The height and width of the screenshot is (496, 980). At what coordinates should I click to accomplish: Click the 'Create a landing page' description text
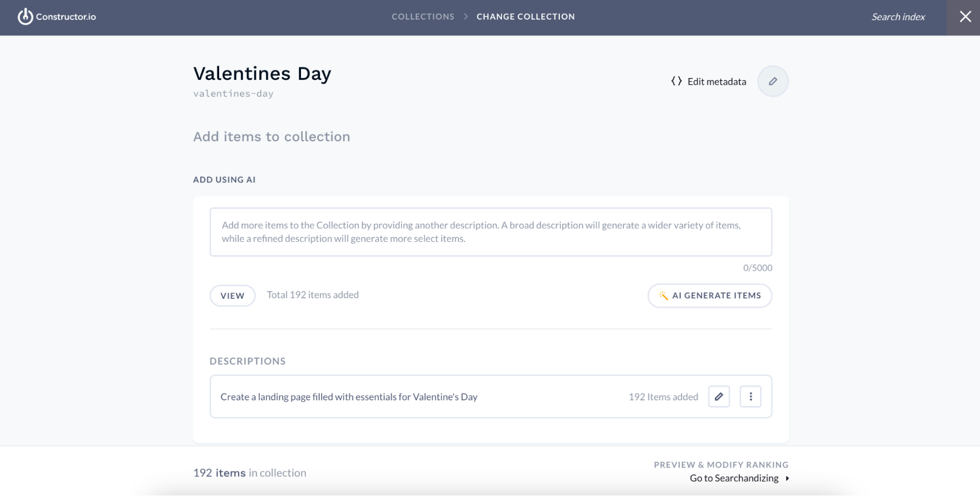coord(349,397)
